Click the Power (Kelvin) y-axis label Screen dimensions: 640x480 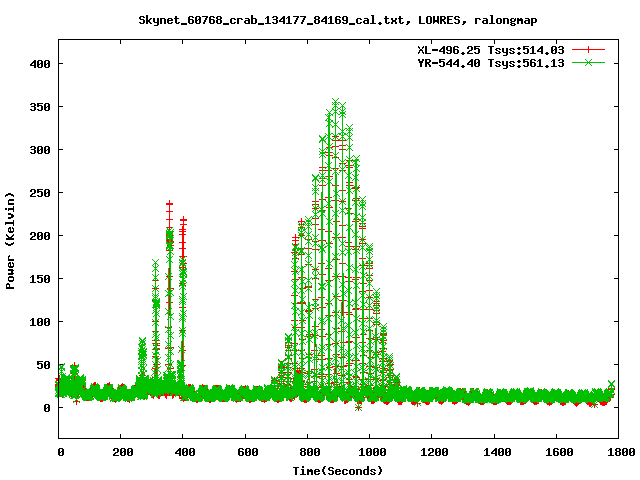[10, 241]
